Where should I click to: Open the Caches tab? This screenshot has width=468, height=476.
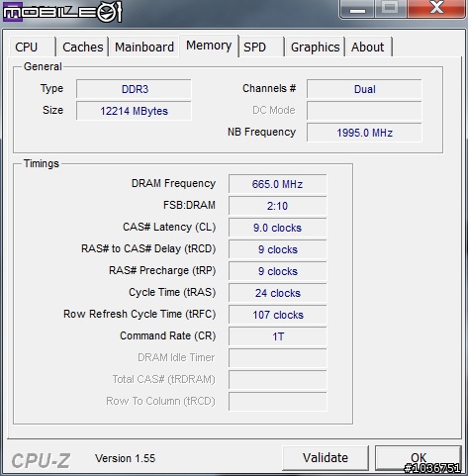(x=82, y=47)
